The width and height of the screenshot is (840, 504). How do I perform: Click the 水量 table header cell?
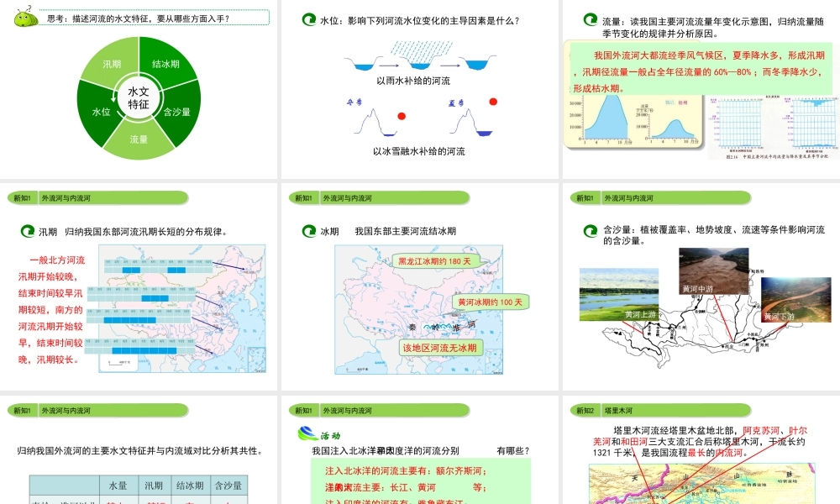click(118, 486)
